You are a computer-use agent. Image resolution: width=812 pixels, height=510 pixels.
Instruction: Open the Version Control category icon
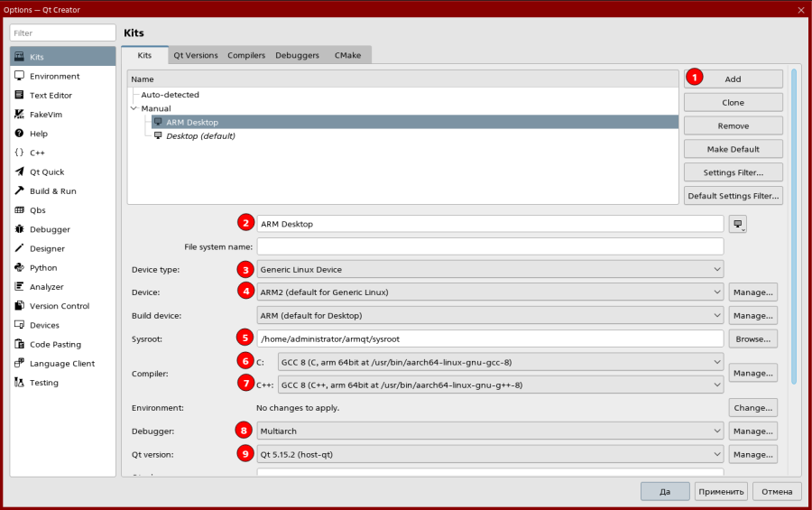click(x=19, y=306)
